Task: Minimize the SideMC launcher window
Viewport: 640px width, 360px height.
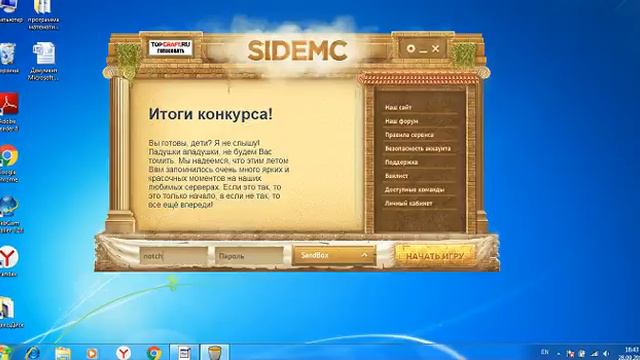Action: tap(423, 50)
